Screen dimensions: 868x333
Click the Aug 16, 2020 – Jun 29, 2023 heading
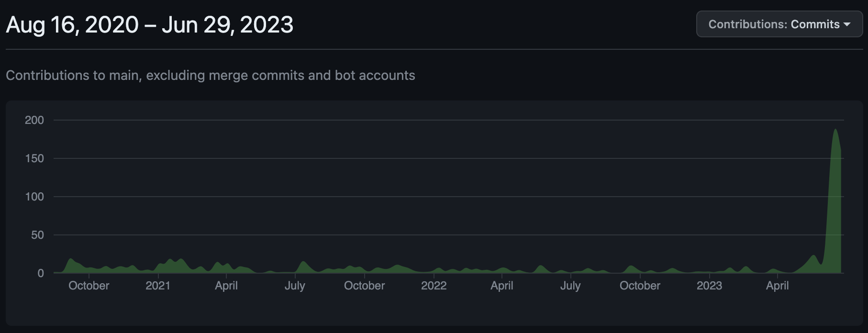click(x=149, y=24)
